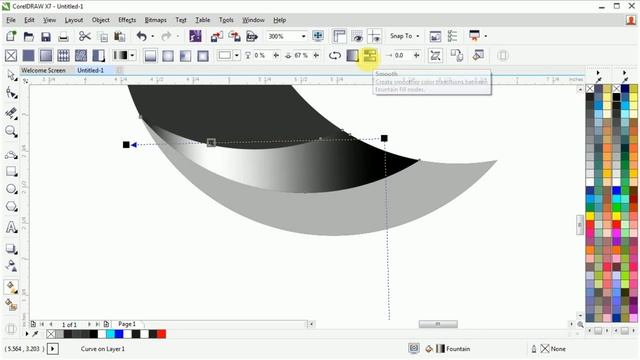
Task: Open the Bitmaps menu
Action: [x=156, y=20]
